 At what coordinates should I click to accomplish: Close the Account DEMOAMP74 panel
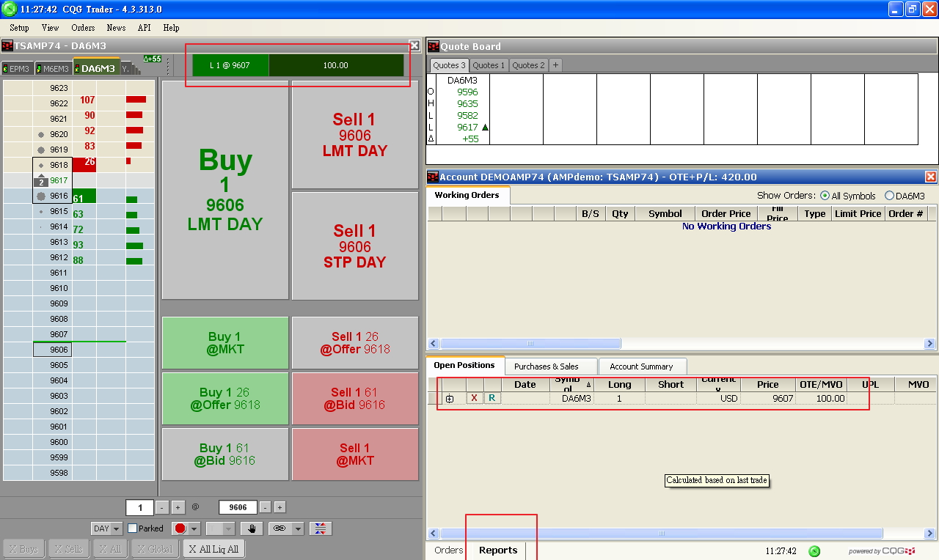coord(930,177)
